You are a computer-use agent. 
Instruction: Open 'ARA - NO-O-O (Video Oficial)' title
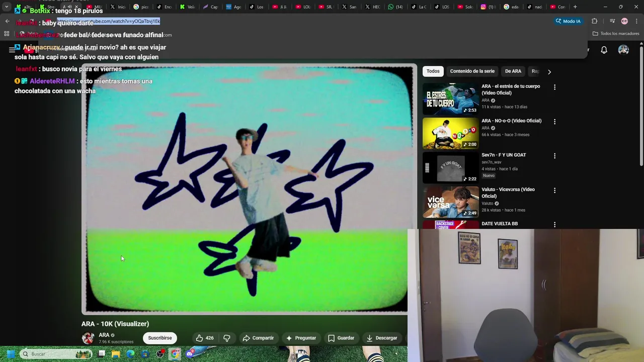511,121
